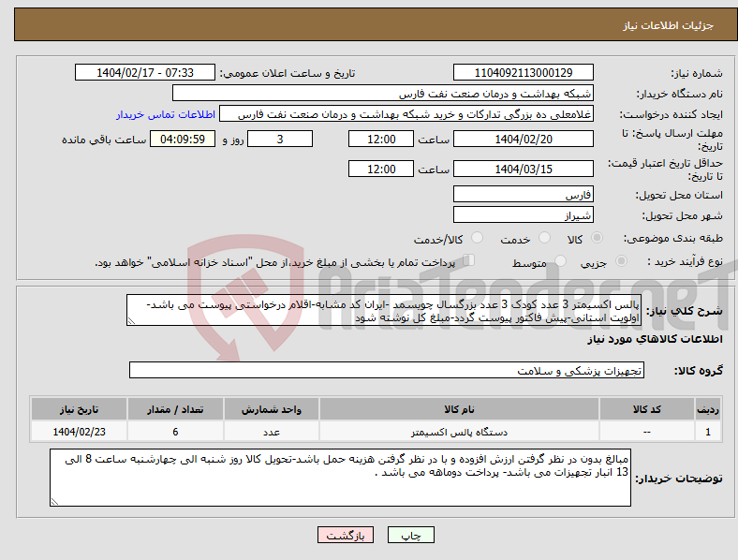Click the چاپ (print) button

(410, 536)
